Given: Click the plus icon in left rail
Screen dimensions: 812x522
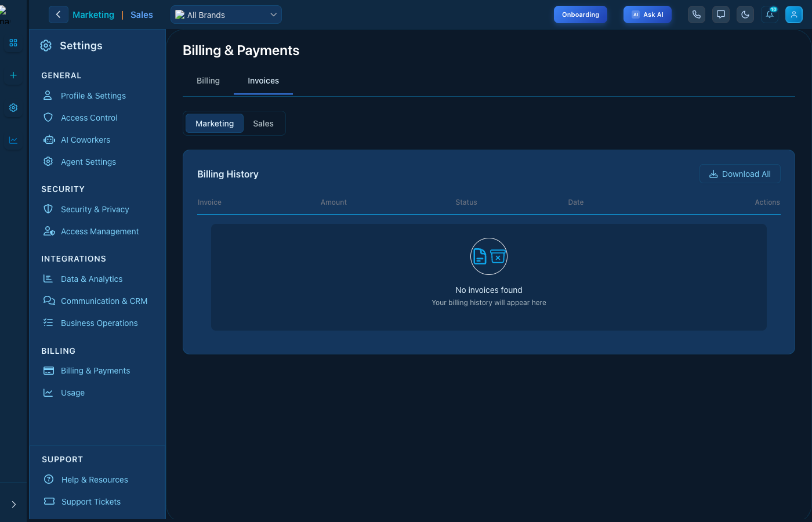Looking at the screenshot, I should 13,75.
